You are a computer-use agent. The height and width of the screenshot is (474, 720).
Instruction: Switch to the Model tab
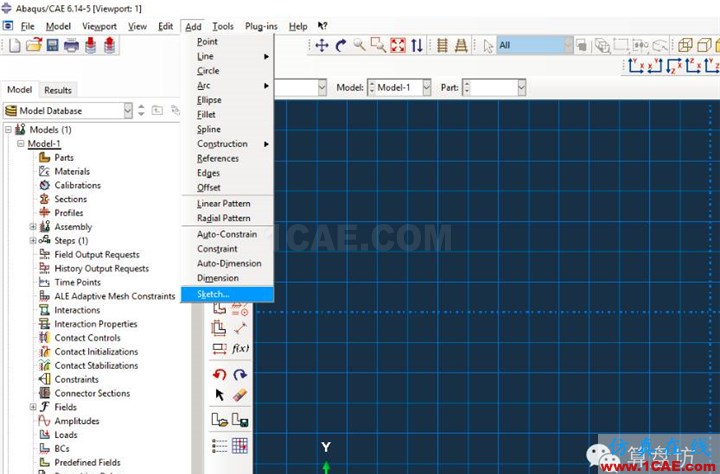19,90
